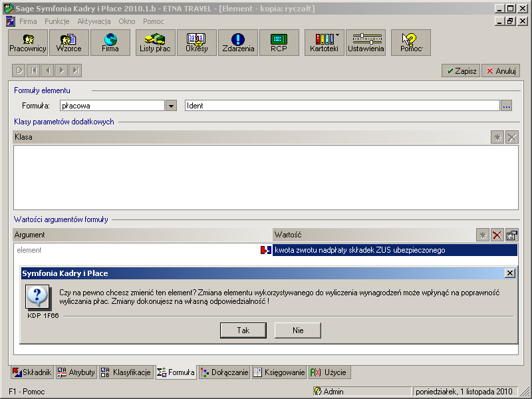This screenshot has width=532, height=399.
Task: Switch to the Składnik tab
Action: click(x=31, y=372)
